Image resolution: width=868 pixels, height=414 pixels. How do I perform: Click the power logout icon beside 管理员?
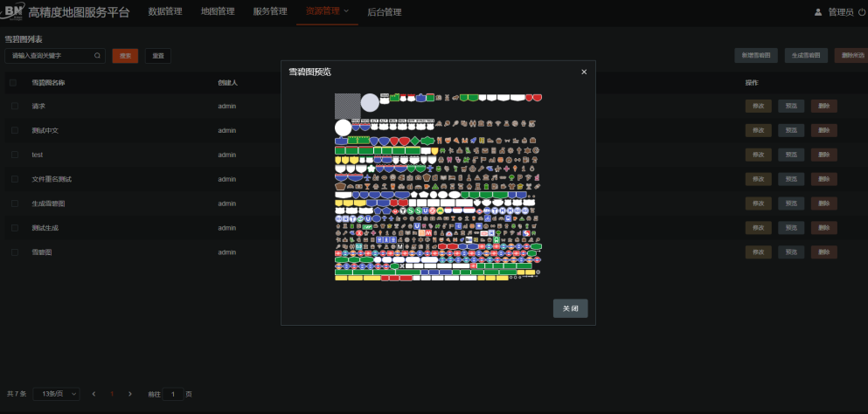tap(861, 12)
